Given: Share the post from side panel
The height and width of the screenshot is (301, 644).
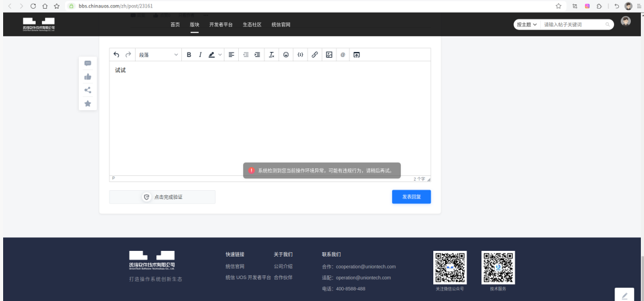Looking at the screenshot, I should tap(88, 91).
